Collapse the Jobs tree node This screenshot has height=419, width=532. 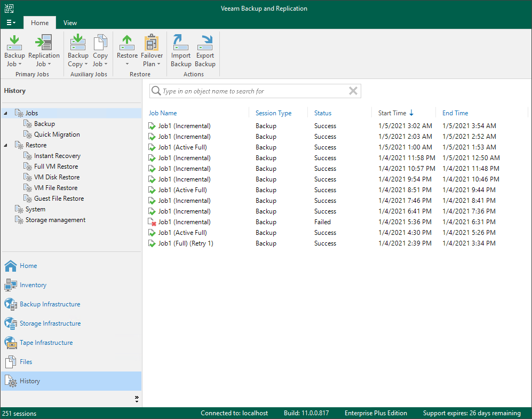pyautogui.click(x=6, y=113)
